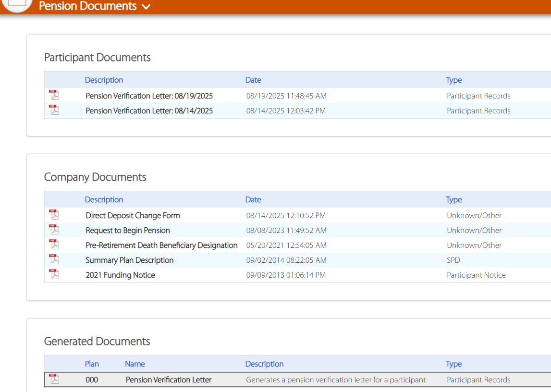Sort Generated Documents by Plan
The width and height of the screenshot is (551, 392).
pos(92,364)
